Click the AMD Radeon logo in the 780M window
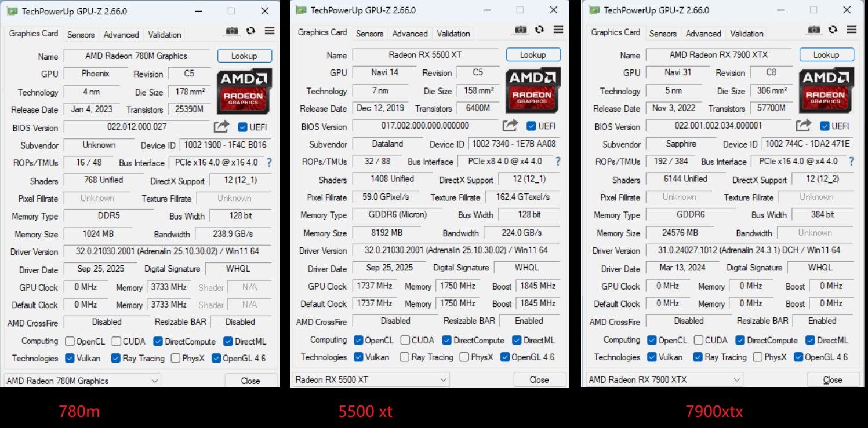 pyautogui.click(x=244, y=91)
